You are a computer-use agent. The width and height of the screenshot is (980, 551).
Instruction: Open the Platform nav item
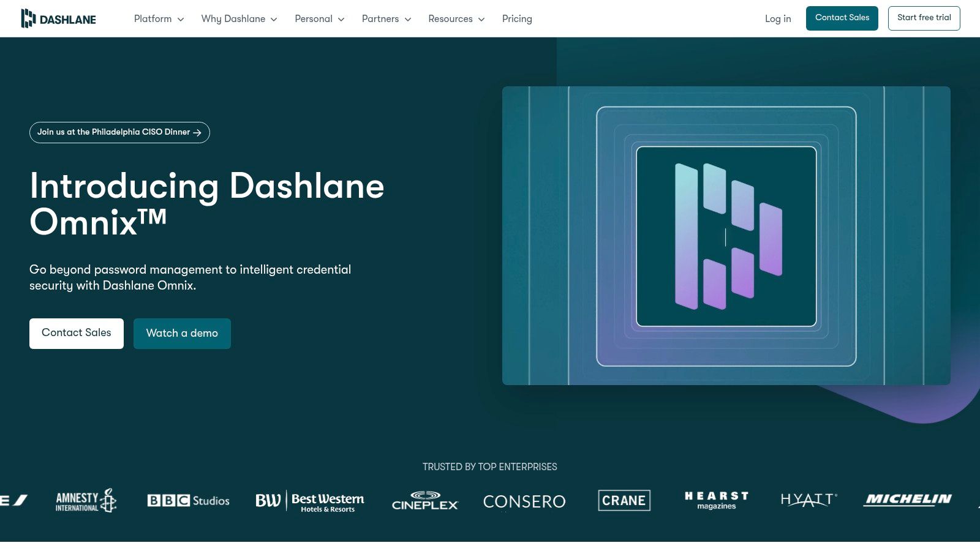(x=153, y=19)
